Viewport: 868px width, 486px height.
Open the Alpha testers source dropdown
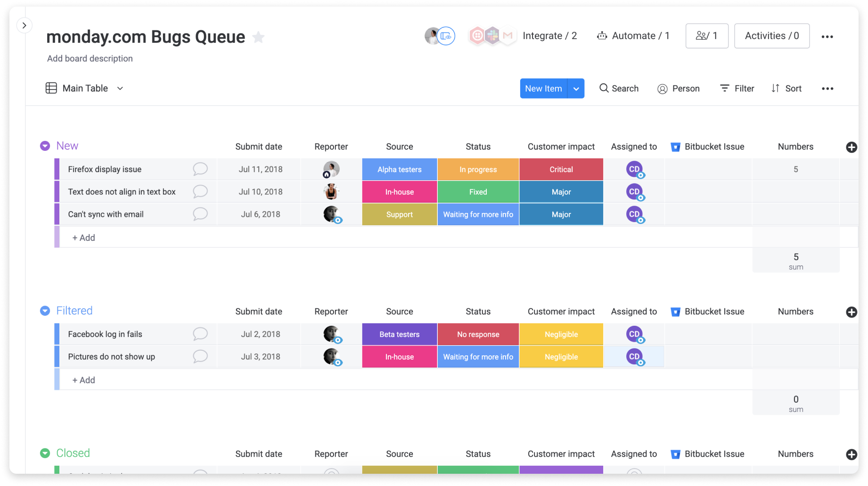click(x=400, y=169)
